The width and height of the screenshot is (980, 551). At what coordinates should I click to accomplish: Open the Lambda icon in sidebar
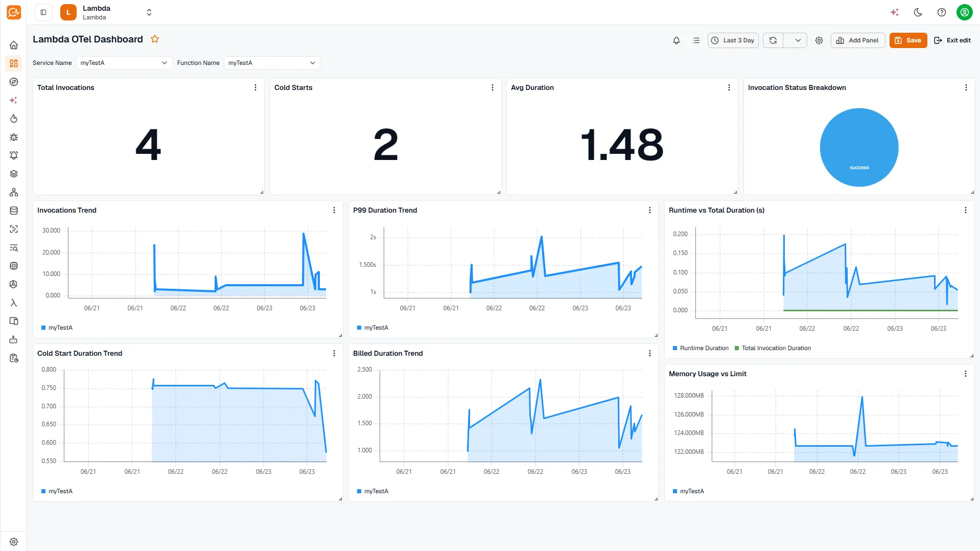tap(14, 303)
